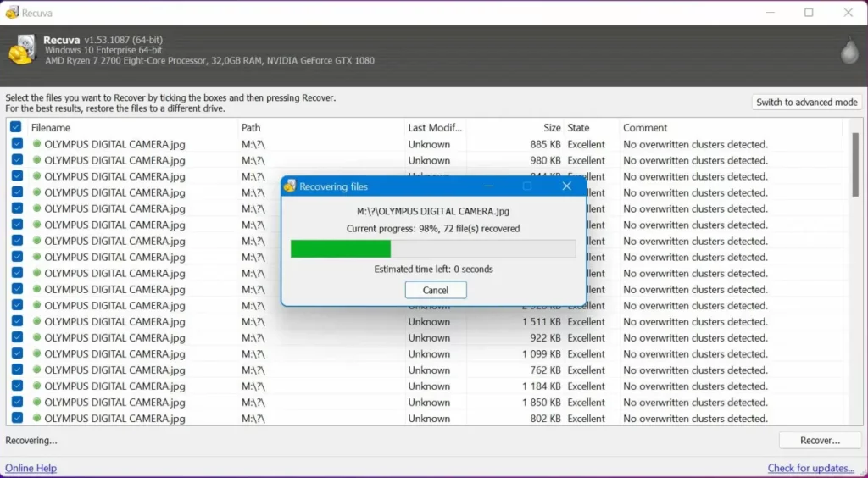Open the Online Help link
Image resolution: width=868 pixels, height=478 pixels.
[x=31, y=468]
